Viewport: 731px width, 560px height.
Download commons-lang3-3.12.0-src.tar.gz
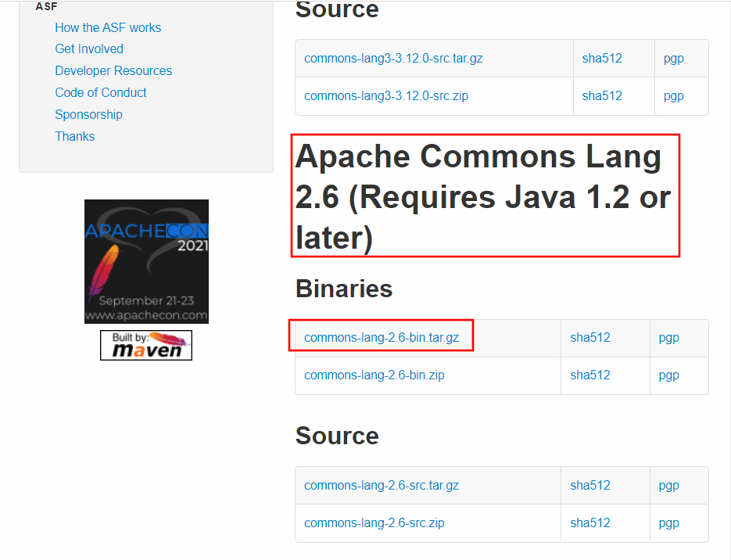tap(393, 59)
